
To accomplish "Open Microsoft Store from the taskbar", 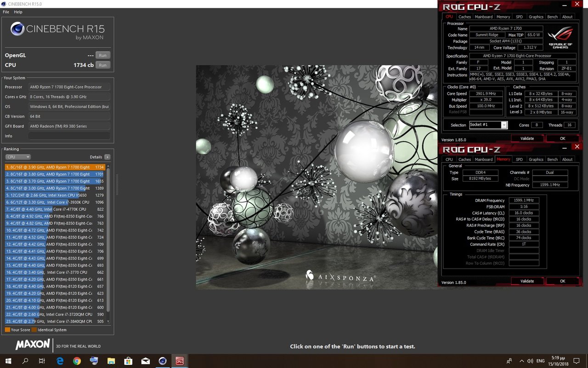I will (128, 361).
